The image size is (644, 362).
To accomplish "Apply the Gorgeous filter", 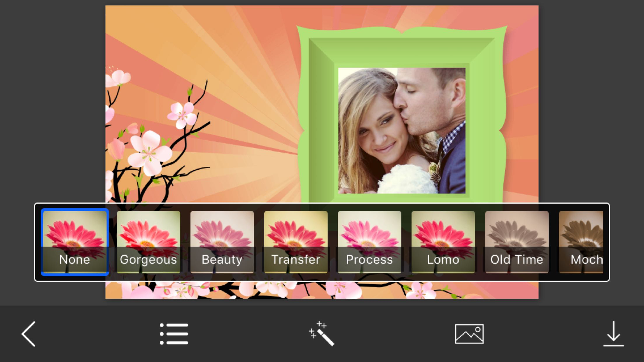I will click(x=148, y=242).
